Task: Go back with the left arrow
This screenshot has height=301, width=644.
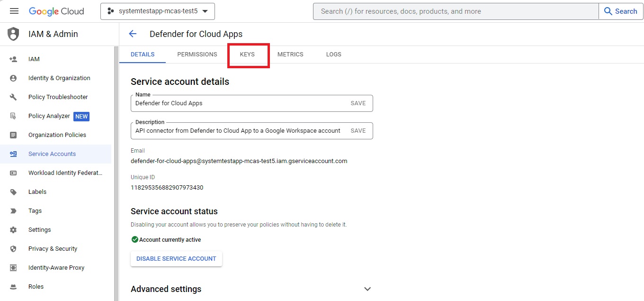Action: (x=133, y=34)
